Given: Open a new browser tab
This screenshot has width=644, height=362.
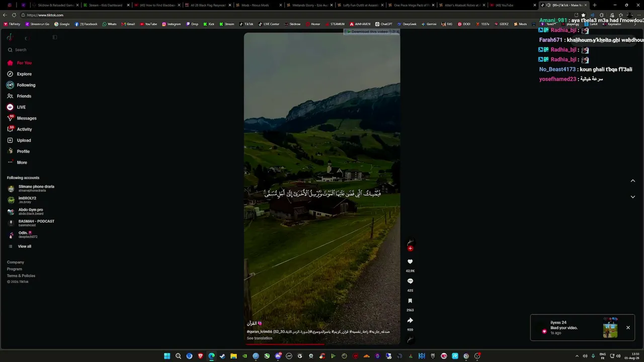Looking at the screenshot, I should [x=595, y=5].
